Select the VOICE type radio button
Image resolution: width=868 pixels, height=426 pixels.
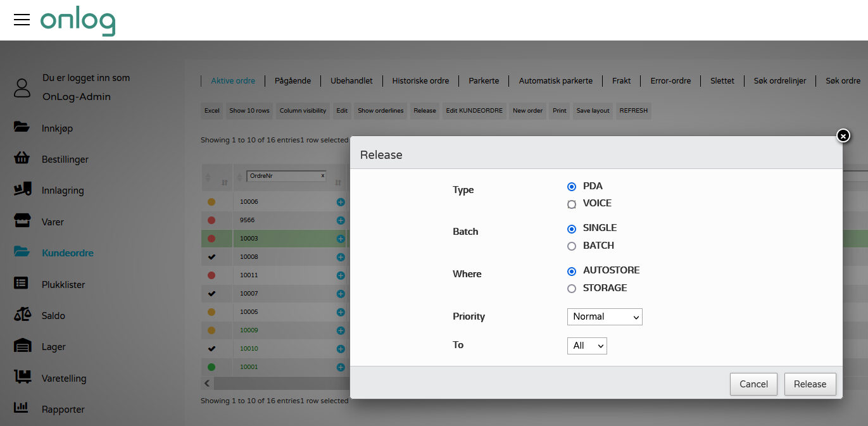pyautogui.click(x=572, y=204)
